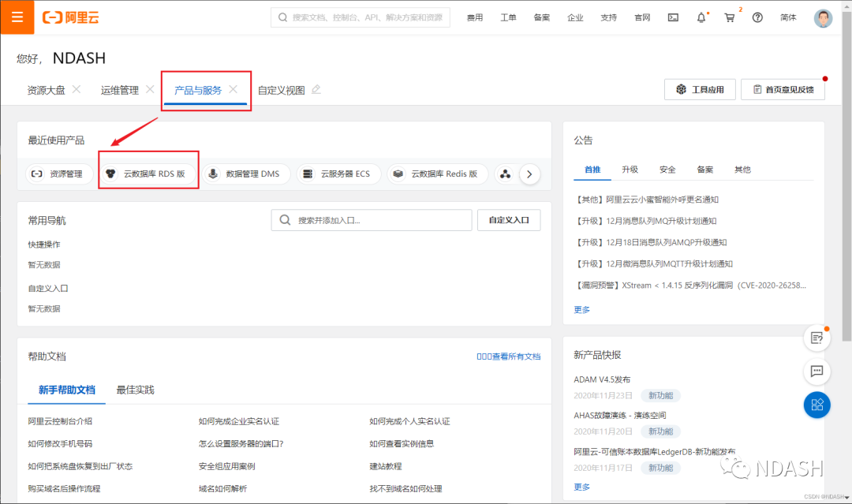This screenshot has height=504, width=852.
Task: Open 数据管理 DMS from recent products
Action: coord(246,174)
